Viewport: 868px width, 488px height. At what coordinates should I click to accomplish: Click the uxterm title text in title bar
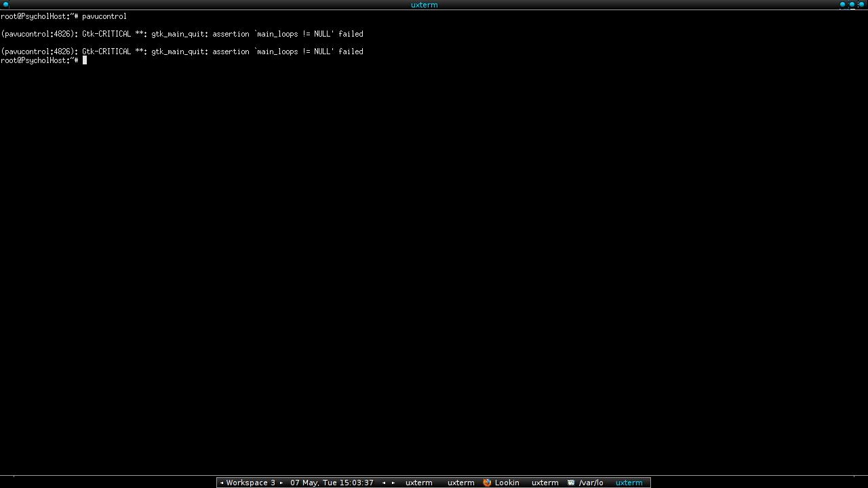424,5
